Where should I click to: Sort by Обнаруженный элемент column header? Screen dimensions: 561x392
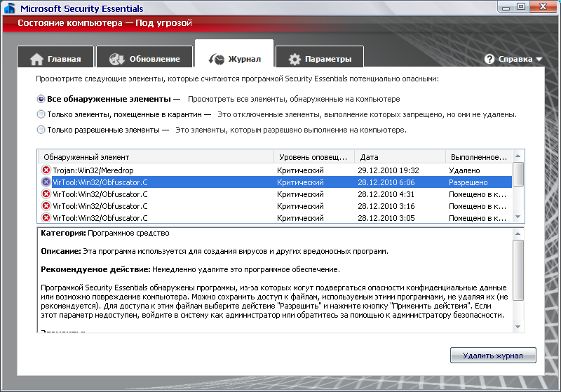[156, 157]
